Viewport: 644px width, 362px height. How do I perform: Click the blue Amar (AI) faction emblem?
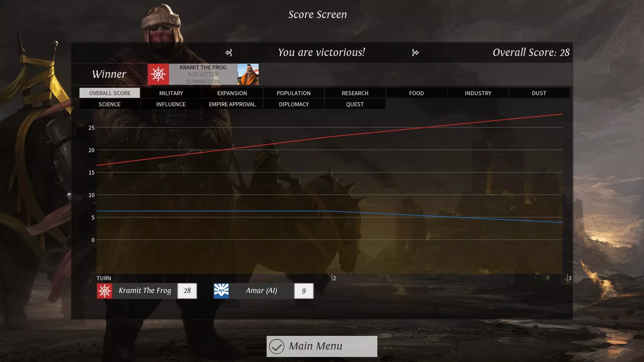click(x=221, y=291)
